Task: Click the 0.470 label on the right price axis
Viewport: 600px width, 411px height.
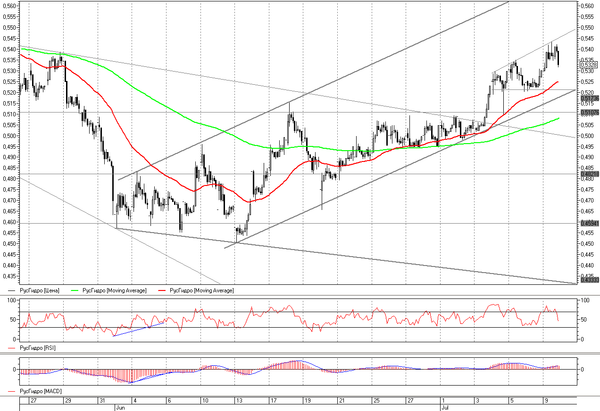Action: pos(588,201)
